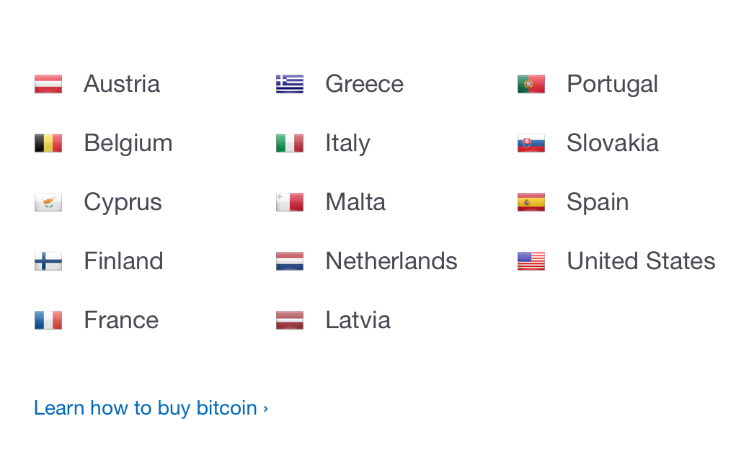Click the Austria flag icon

[48, 84]
